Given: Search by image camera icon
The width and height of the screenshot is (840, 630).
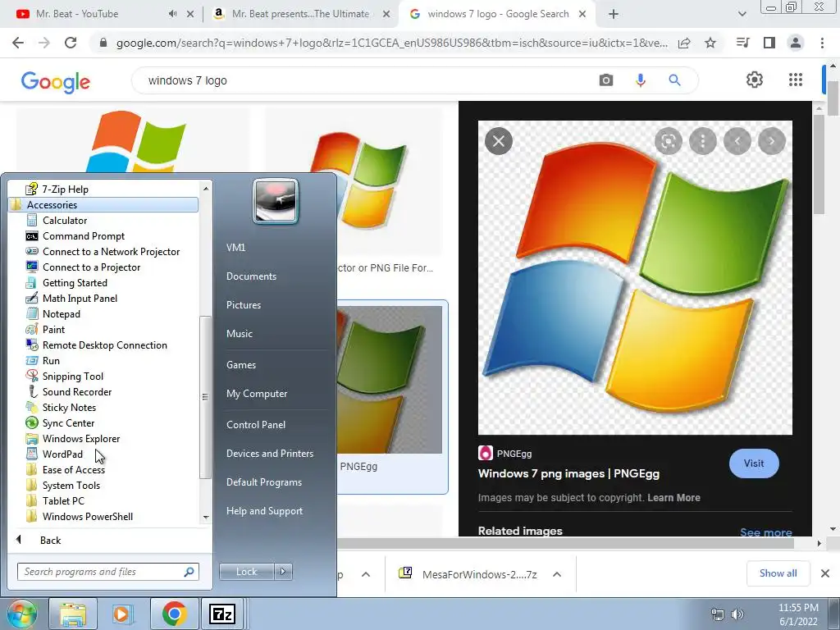Looking at the screenshot, I should pyautogui.click(x=606, y=80).
